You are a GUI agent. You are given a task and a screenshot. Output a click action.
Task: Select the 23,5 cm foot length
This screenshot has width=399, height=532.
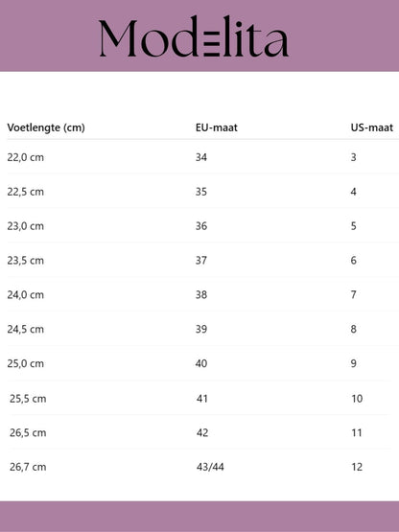(x=26, y=261)
